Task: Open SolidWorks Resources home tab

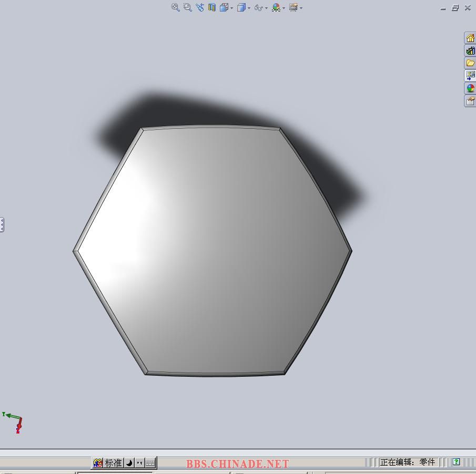Action: click(470, 38)
